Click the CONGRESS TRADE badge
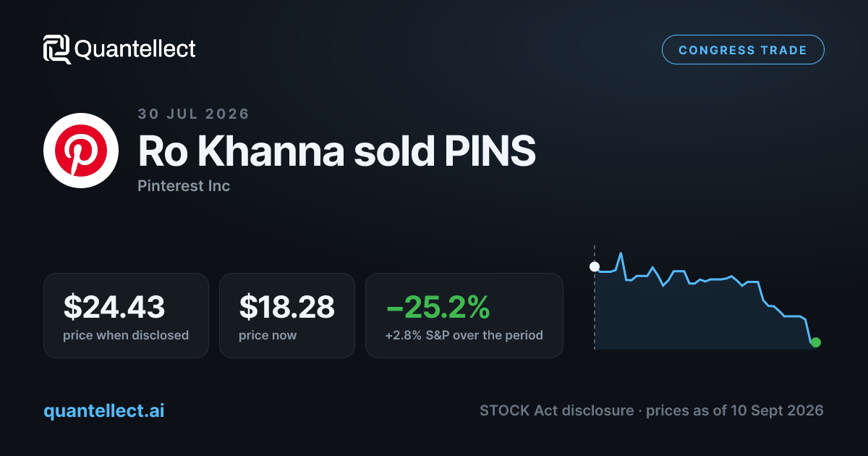 pos(743,50)
